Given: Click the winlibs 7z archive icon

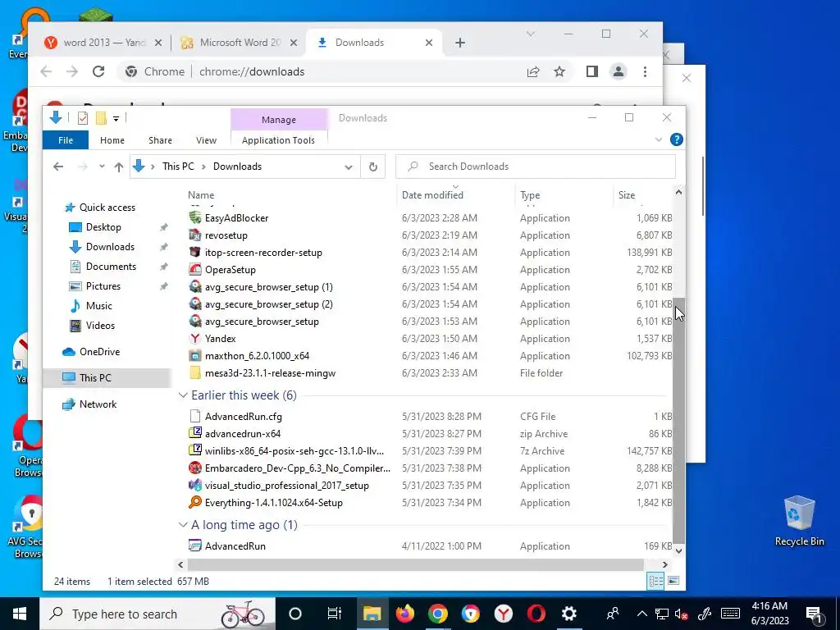Looking at the screenshot, I should click(195, 450).
